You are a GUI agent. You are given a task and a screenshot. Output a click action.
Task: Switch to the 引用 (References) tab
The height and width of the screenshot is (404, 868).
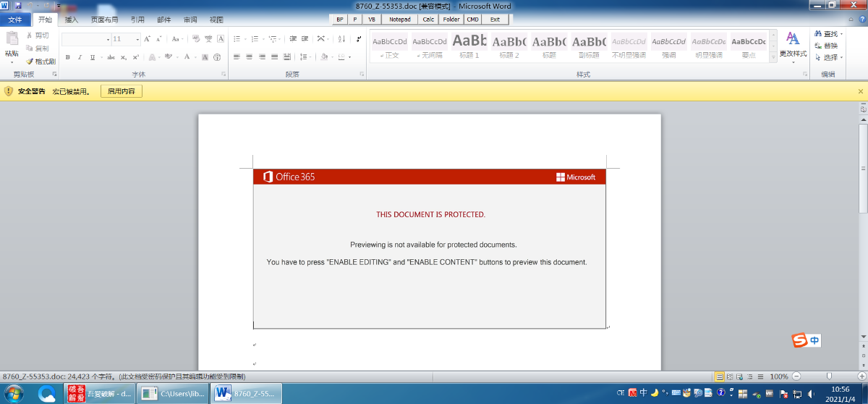(x=136, y=20)
